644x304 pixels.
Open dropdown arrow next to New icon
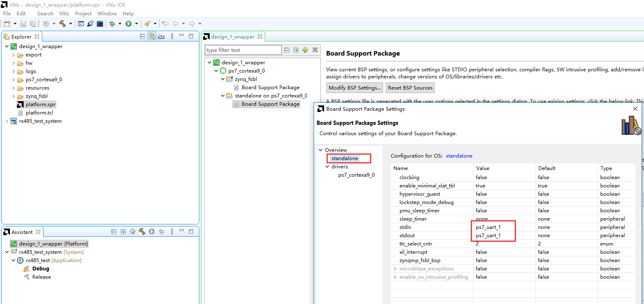[x=15, y=24]
